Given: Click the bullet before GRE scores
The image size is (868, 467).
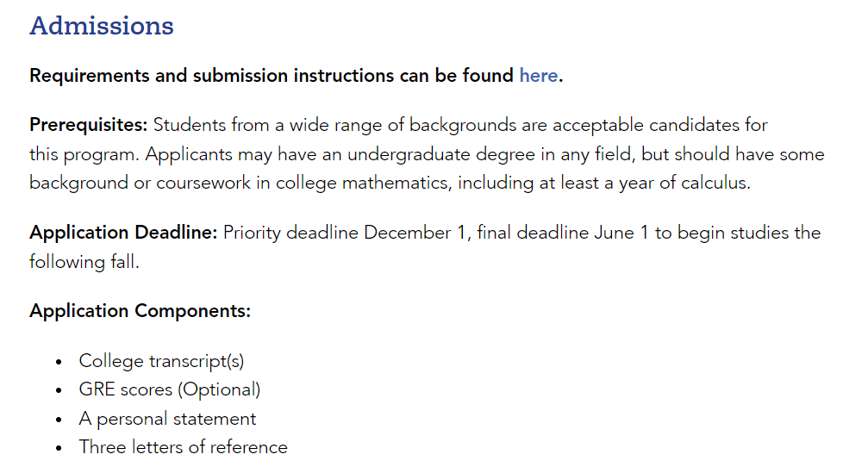Looking at the screenshot, I should 59,390.
